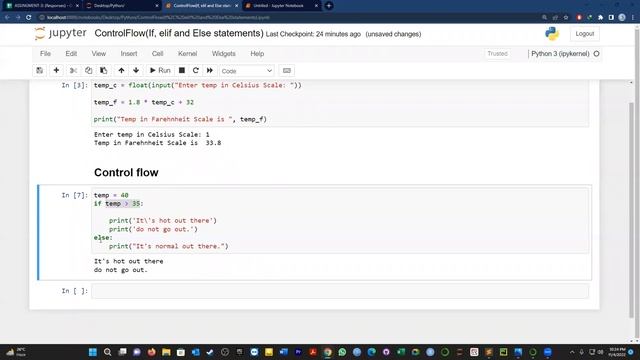The width and height of the screenshot is (640, 360).
Task: Open the taskbar clock and date
Action: [617, 352]
